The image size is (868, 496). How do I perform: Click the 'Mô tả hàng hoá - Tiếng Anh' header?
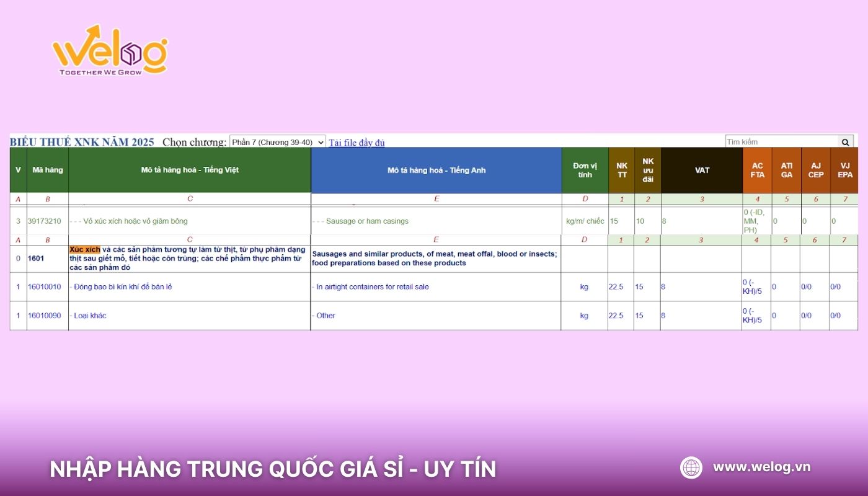click(x=436, y=170)
